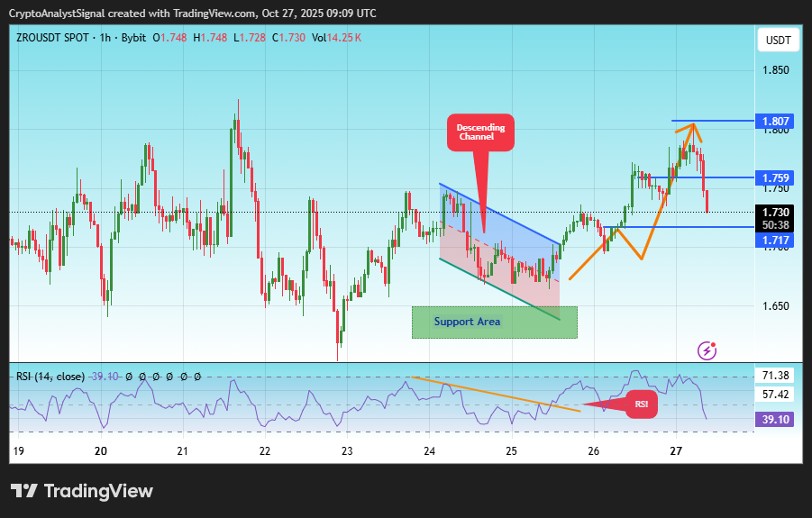This screenshot has height=518, width=812.
Task: Click the 71.38 RSI scale label
Action: [775, 375]
